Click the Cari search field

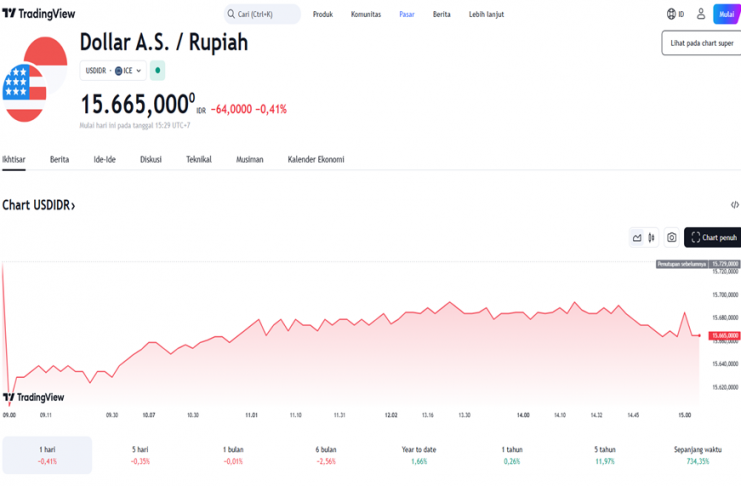click(262, 14)
